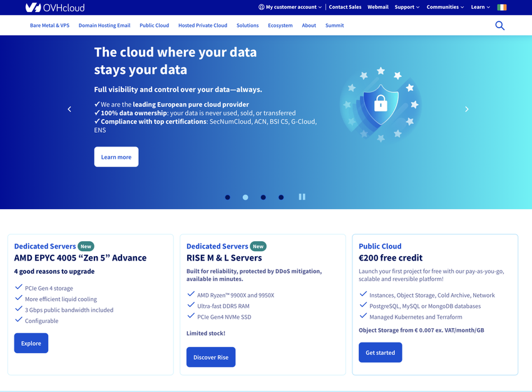
Task: Select the first carousel dot
Action: pos(227,197)
